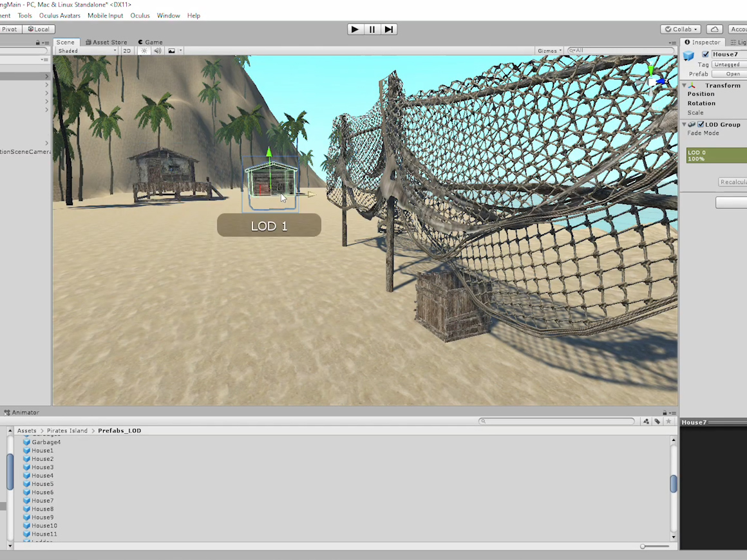Open the cloud services icon
747x560 pixels.
714,29
